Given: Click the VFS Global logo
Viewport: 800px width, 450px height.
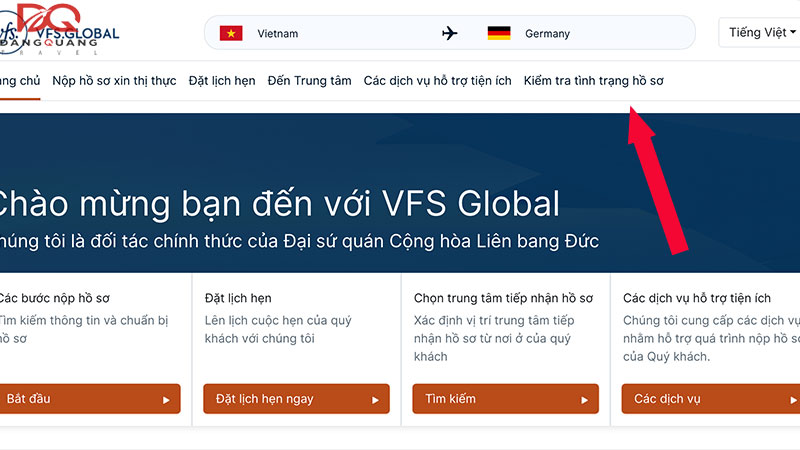Looking at the screenshot, I should (59, 30).
